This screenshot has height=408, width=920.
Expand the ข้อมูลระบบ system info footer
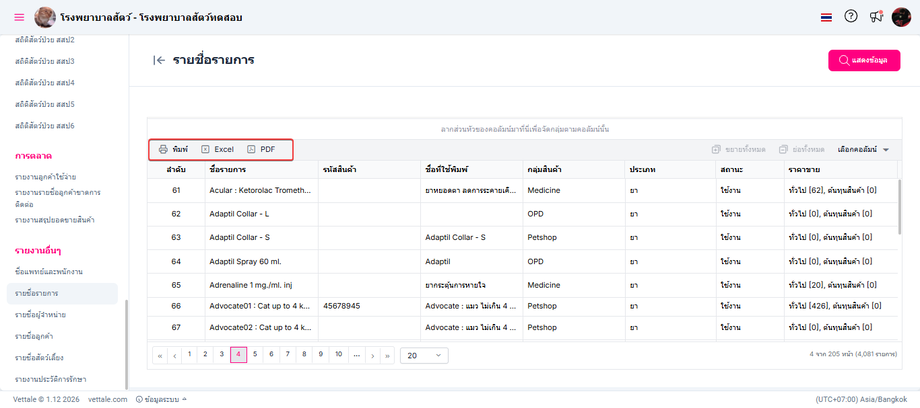point(161,399)
